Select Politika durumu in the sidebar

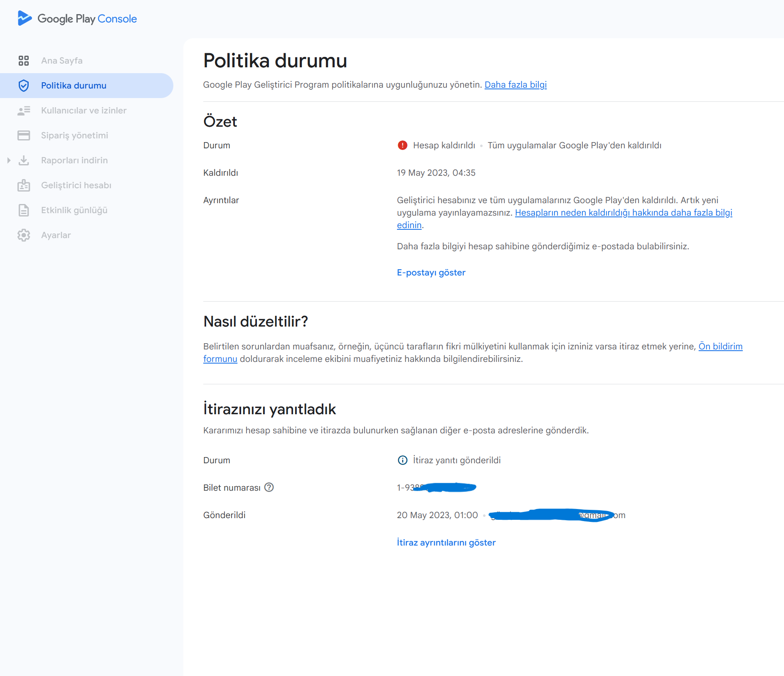[86, 86]
